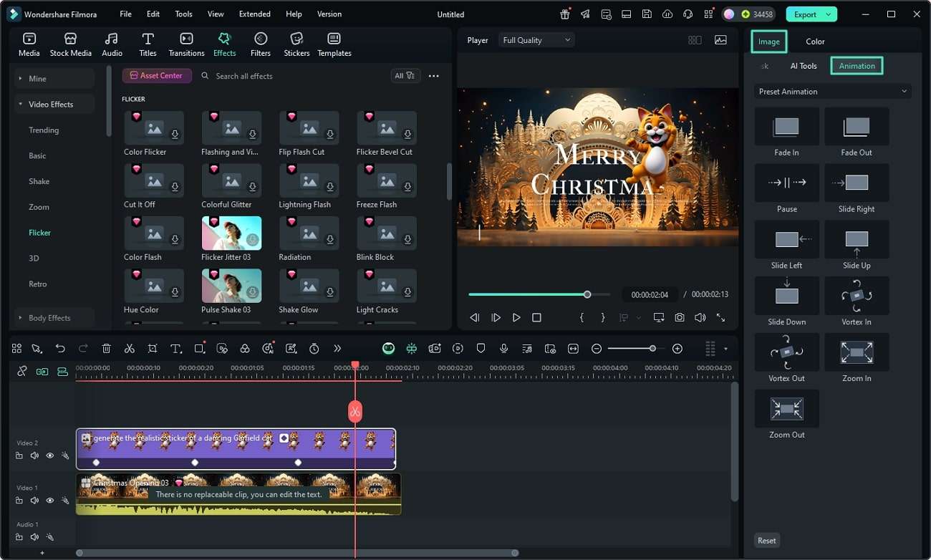Open the All filter dropdown
Screen dimensions: 931x560
tap(405, 75)
